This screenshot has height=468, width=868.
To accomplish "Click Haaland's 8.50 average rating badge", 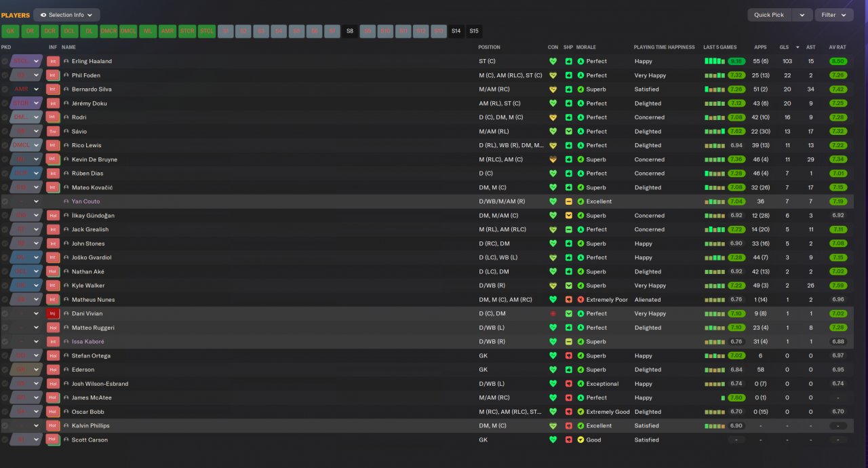I will click(x=838, y=61).
